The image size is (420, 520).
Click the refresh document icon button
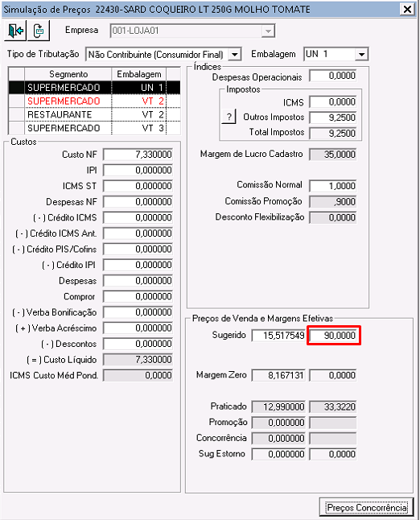(x=39, y=31)
